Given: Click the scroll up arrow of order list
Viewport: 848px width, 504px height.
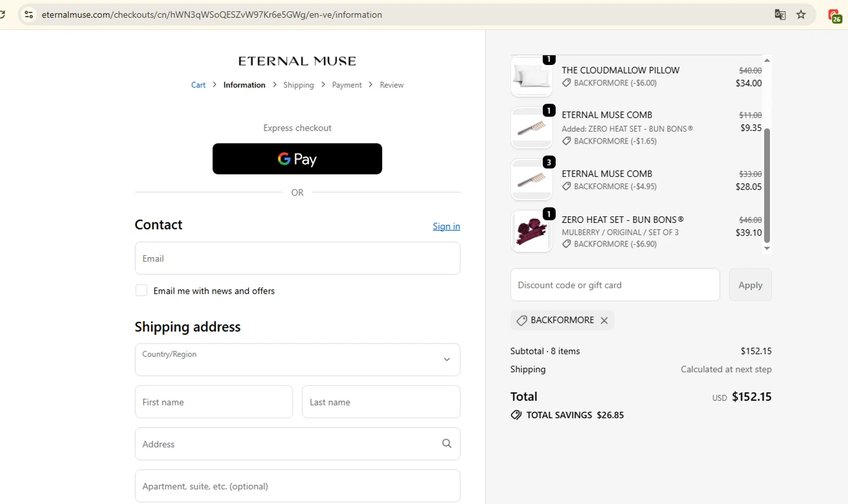Looking at the screenshot, I should (767, 60).
